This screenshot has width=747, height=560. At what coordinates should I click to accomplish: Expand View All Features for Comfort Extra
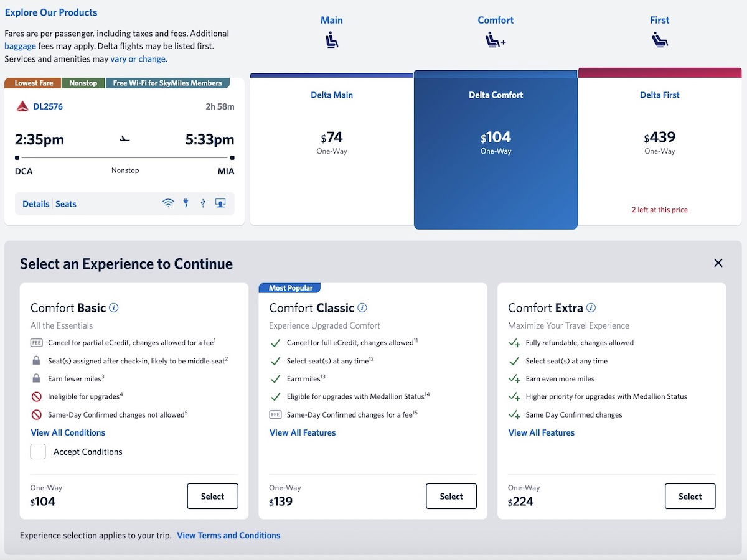pos(542,432)
